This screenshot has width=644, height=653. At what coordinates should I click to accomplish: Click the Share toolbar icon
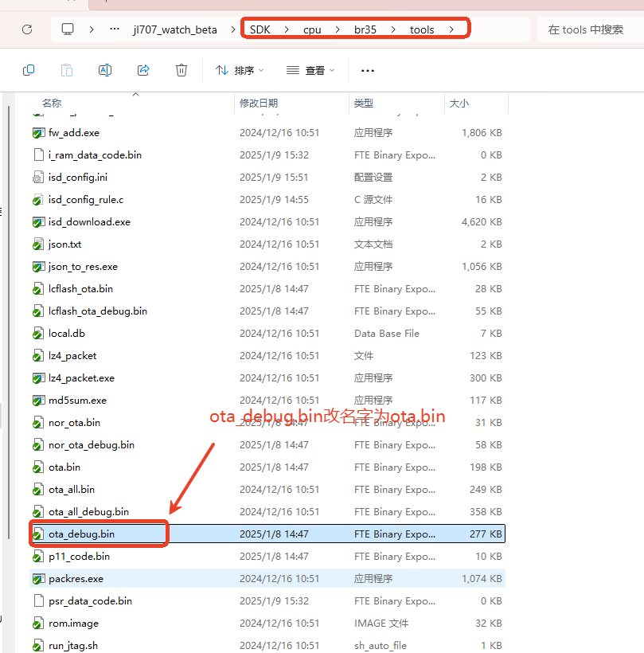(143, 70)
